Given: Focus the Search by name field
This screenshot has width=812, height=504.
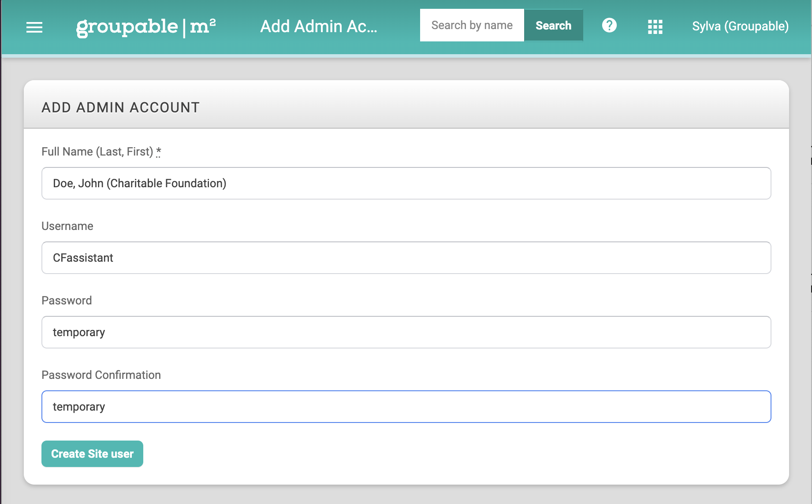Looking at the screenshot, I should 472,25.
